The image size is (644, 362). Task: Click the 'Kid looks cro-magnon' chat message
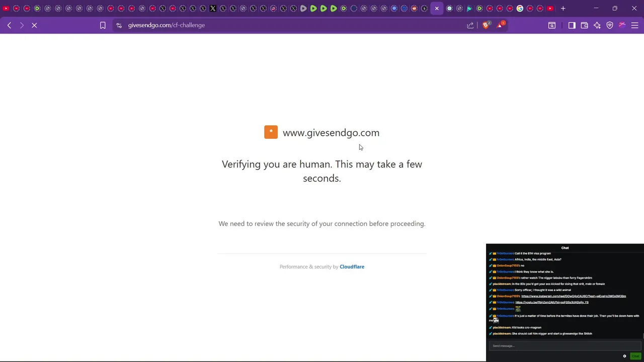click(x=527, y=327)
